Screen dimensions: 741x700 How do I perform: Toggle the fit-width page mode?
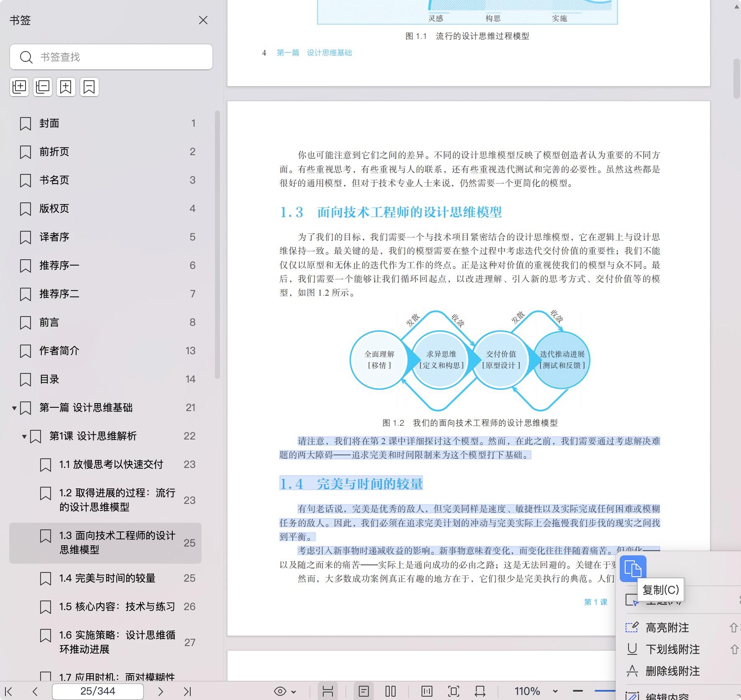[x=328, y=691]
